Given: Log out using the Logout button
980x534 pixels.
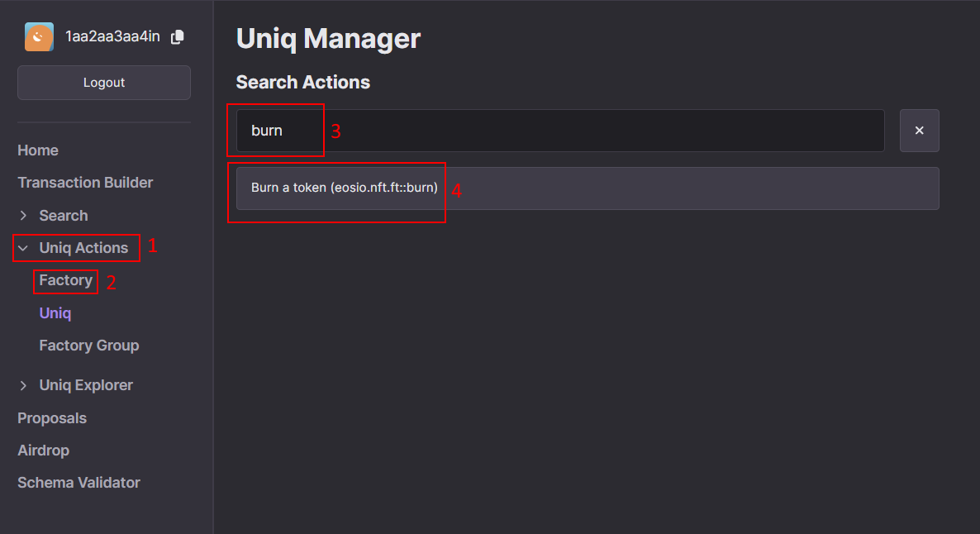Looking at the screenshot, I should [x=104, y=83].
